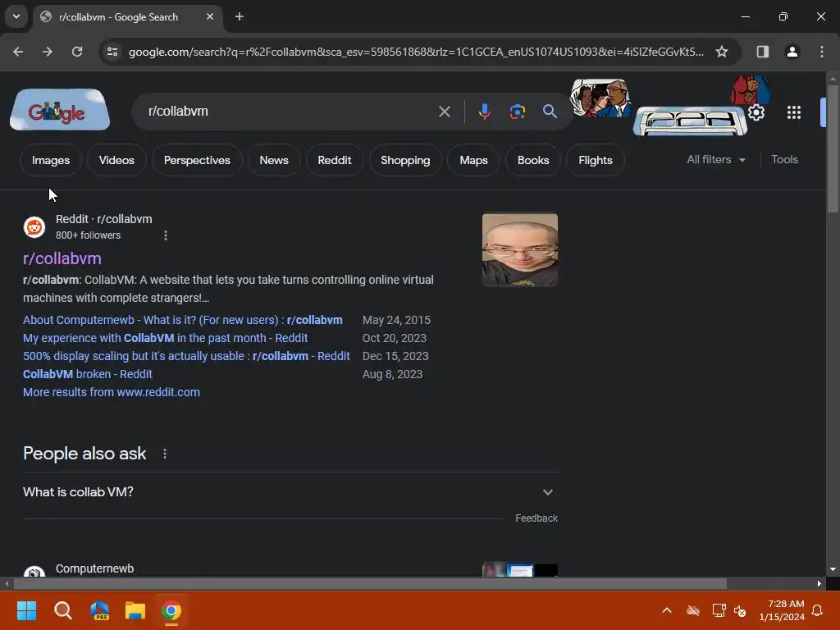The image size is (840, 630).
Task: Click the Computernewb result thumbnail
Action: tap(519, 569)
